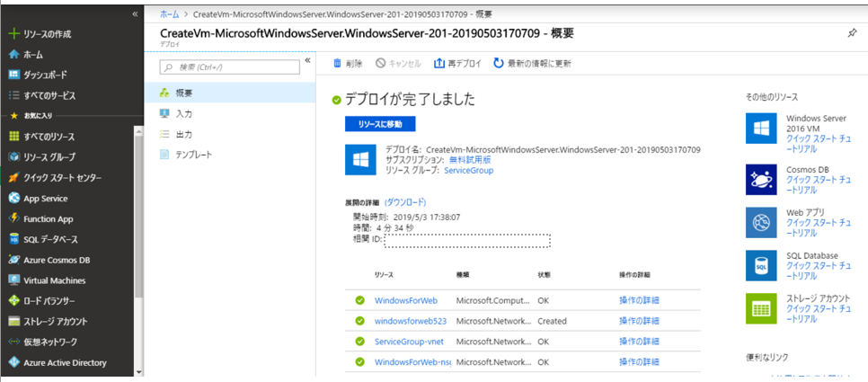
Task: Open the SQL Database quickstart tutorial link
Action: click(819, 271)
